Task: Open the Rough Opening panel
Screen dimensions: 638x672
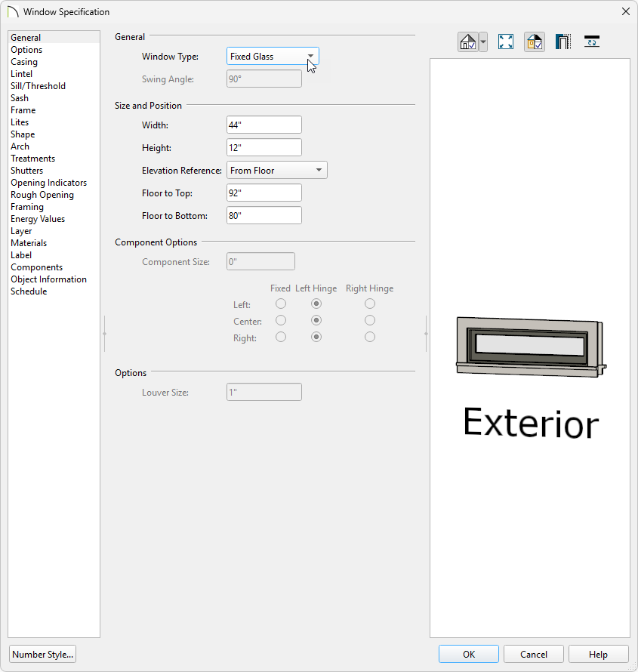Action: [x=54, y=195]
